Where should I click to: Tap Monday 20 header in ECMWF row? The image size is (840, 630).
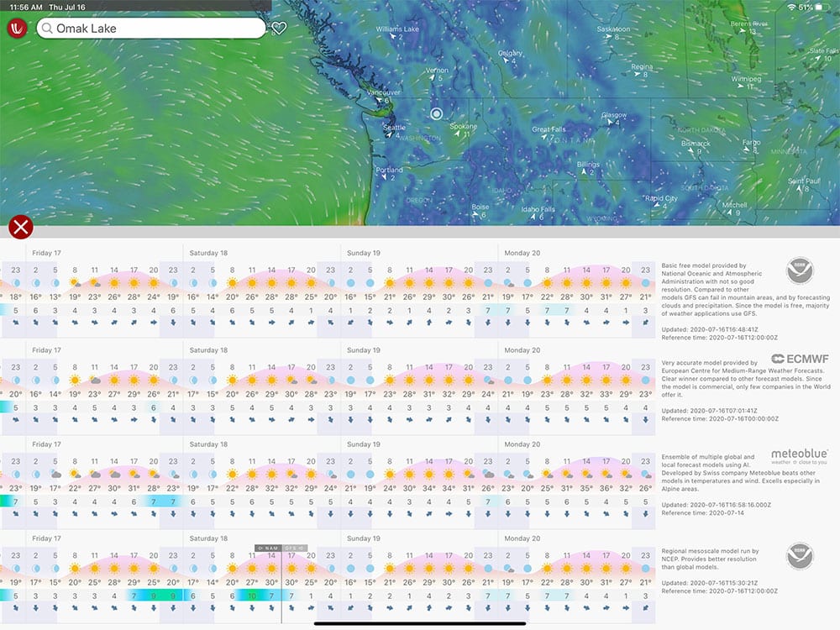click(523, 350)
